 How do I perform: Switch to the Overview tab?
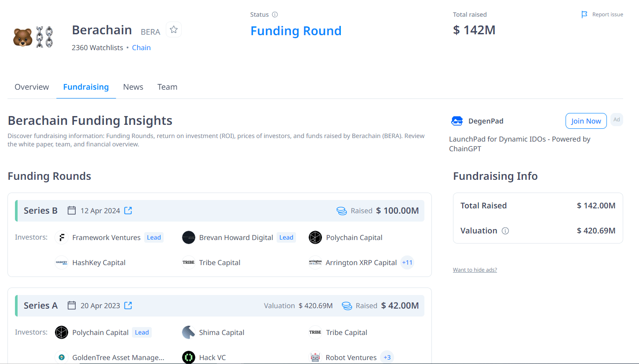click(x=32, y=87)
